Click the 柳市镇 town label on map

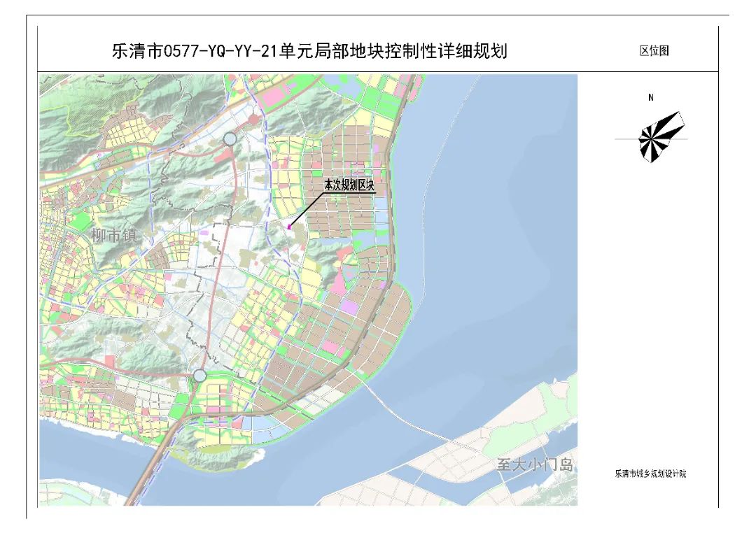pos(114,235)
